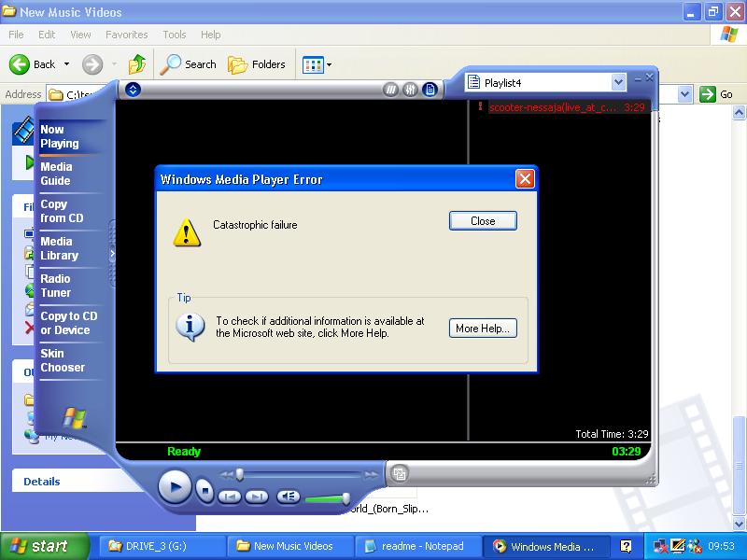Image resolution: width=747 pixels, height=560 pixels.
Task: Click the More Help... button
Action: [483, 329]
